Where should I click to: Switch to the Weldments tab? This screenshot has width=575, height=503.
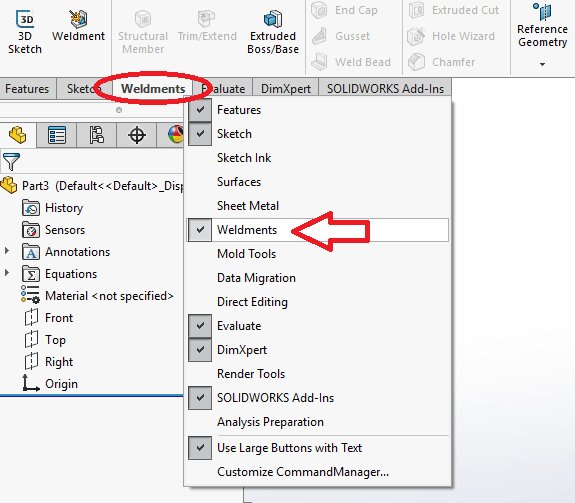click(x=153, y=88)
